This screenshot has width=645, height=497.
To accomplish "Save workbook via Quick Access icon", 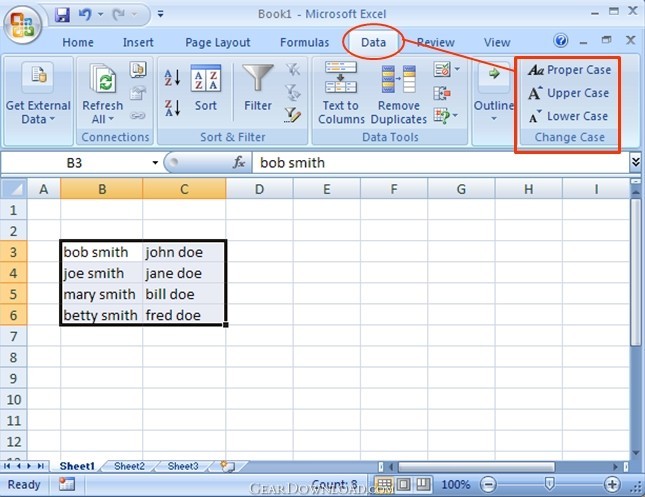I will [63, 15].
